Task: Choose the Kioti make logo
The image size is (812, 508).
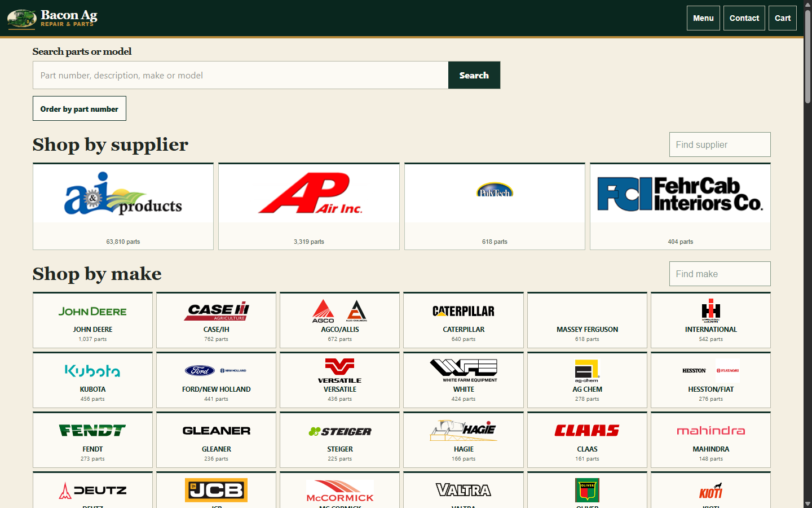Action: click(710, 491)
